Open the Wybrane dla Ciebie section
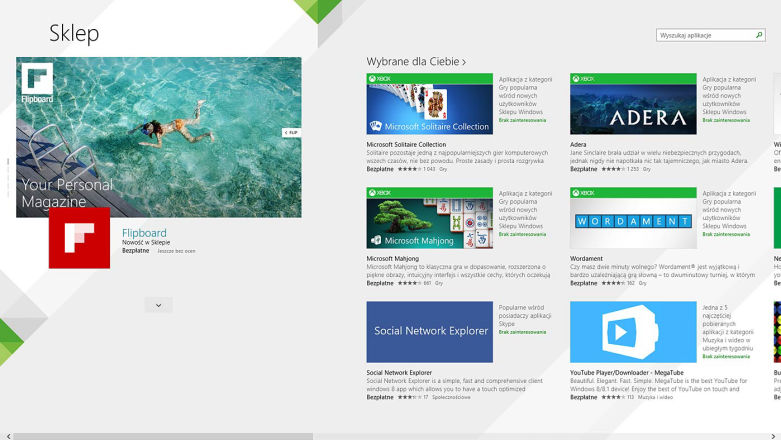This screenshot has height=440, width=781. pos(416,62)
